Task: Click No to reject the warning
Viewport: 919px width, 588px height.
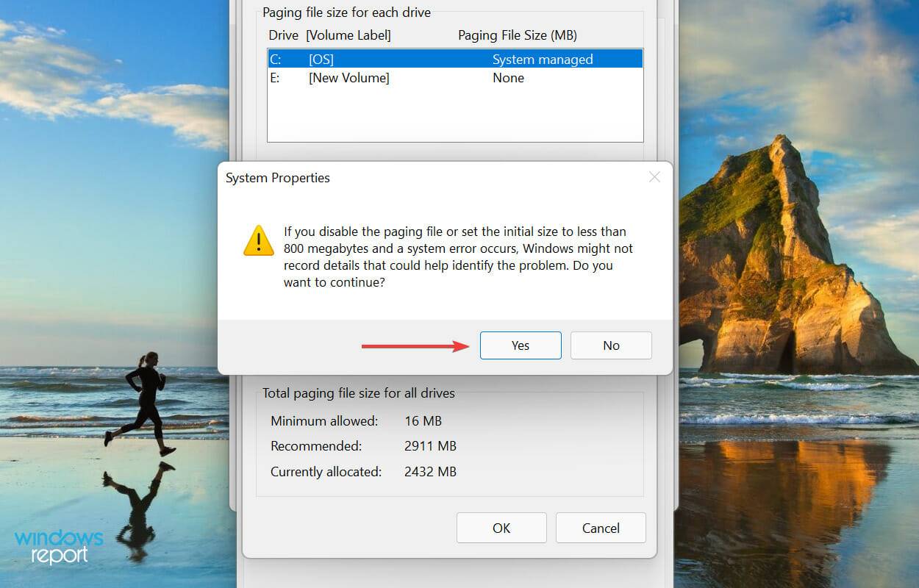Action: 611,345
